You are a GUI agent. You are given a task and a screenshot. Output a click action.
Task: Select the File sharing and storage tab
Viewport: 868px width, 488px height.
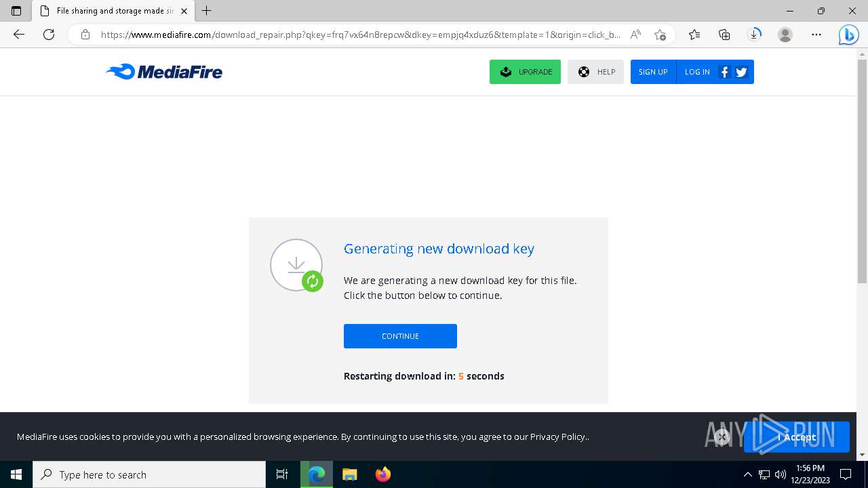pos(114,11)
